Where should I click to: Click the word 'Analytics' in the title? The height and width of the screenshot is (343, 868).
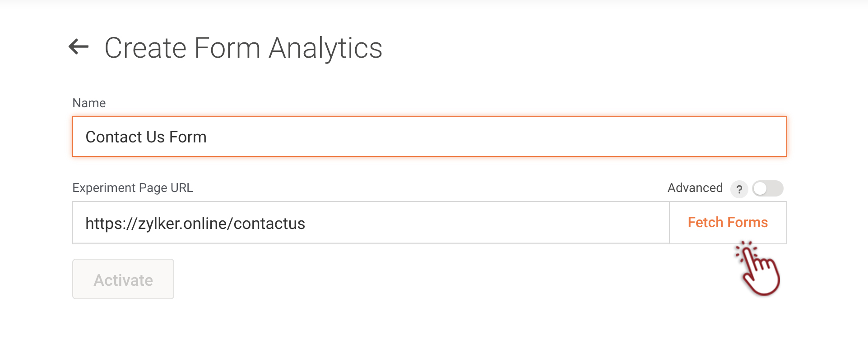tap(325, 48)
